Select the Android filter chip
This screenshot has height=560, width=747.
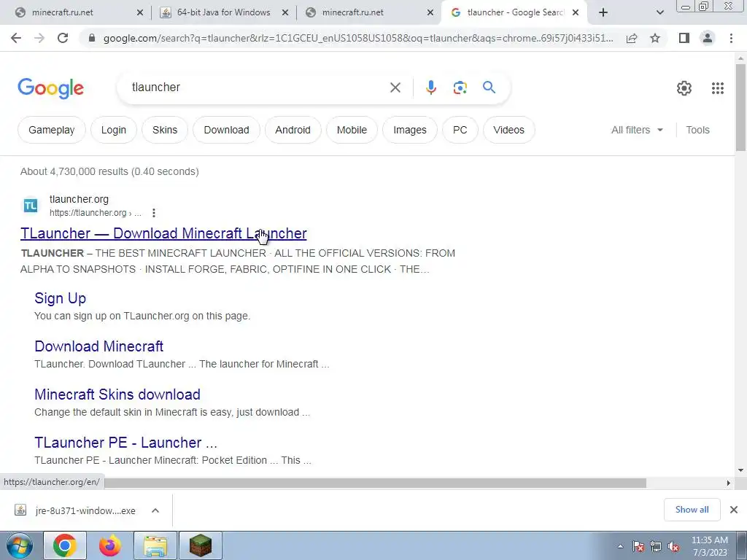pyautogui.click(x=293, y=130)
